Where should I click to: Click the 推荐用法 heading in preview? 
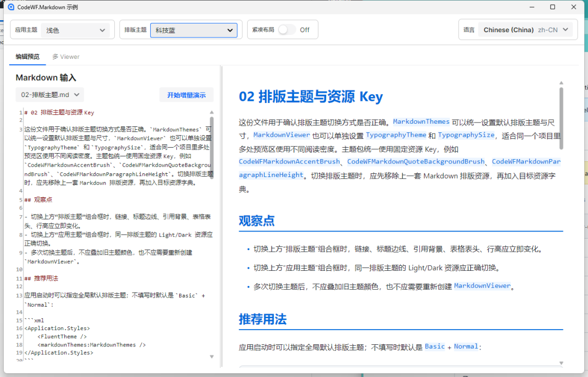[x=262, y=319]
